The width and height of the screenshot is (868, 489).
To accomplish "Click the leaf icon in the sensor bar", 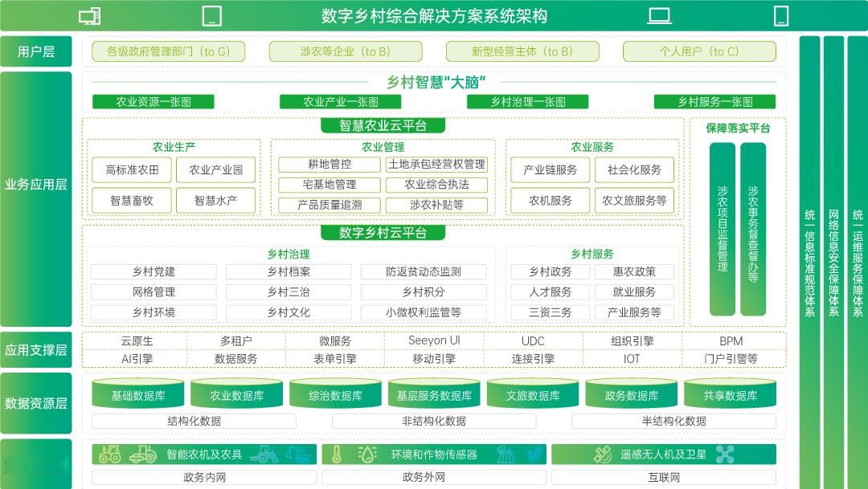I will (534, 454).
